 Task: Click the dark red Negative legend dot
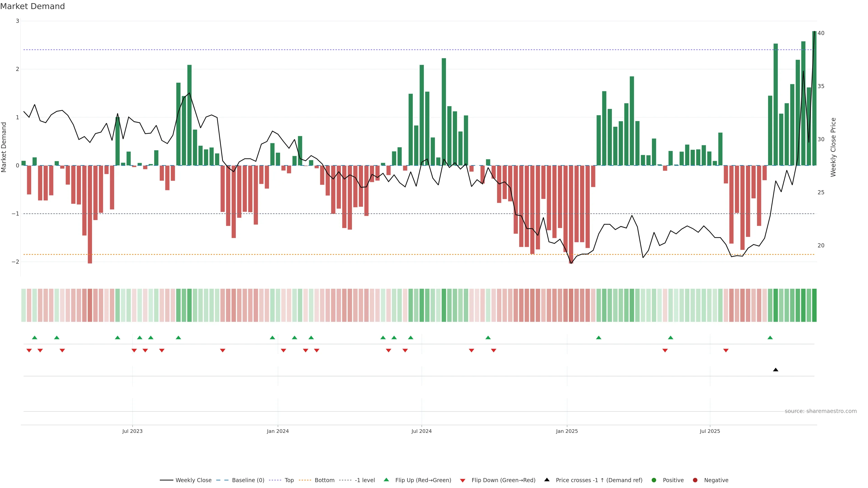pyautogui.click(x=695, y=480)
